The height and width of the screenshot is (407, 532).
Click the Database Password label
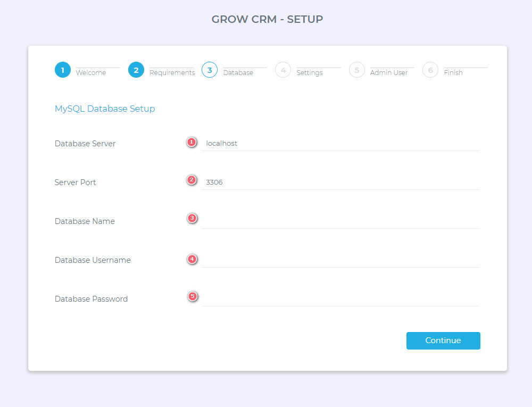point(92,299)
